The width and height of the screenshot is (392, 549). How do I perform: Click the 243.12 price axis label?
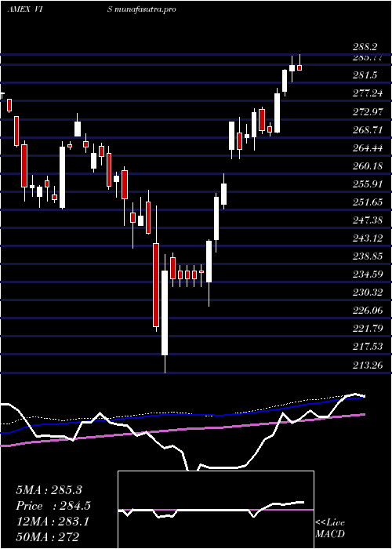tap(368, 238)
